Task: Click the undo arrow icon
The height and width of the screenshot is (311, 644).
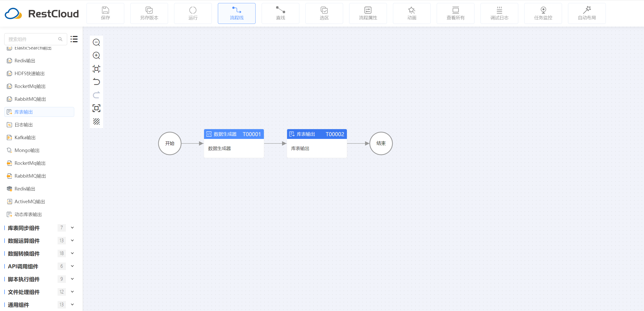Action: tap(96, 82)
